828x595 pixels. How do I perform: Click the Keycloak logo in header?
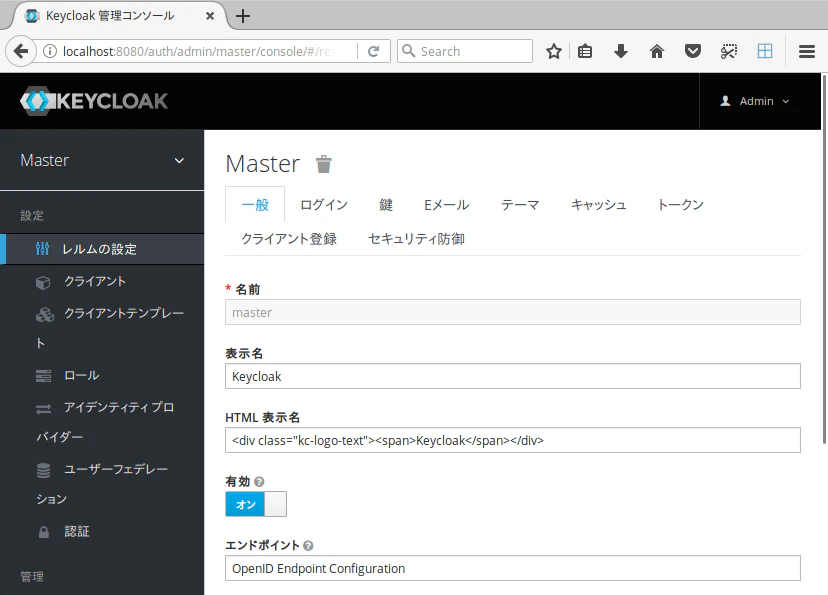[x=94, y=101]
